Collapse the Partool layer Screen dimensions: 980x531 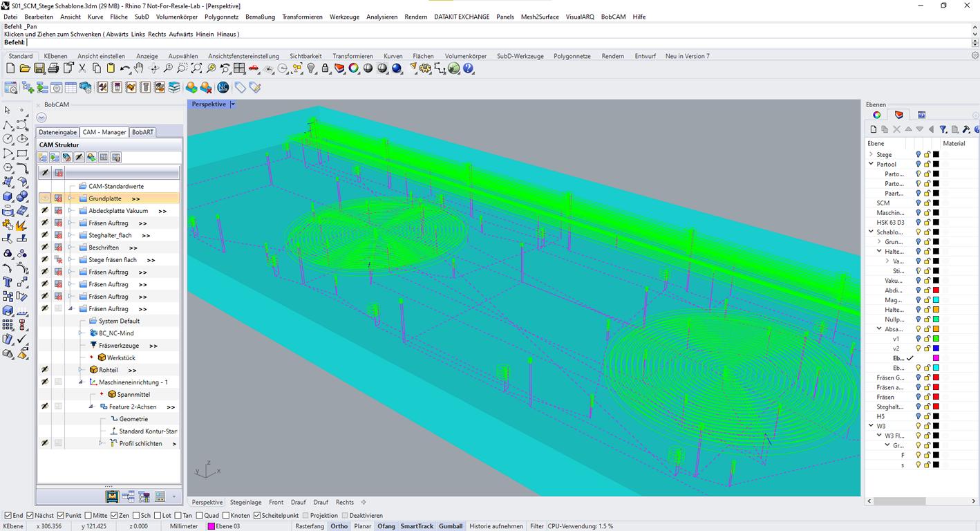871,164
